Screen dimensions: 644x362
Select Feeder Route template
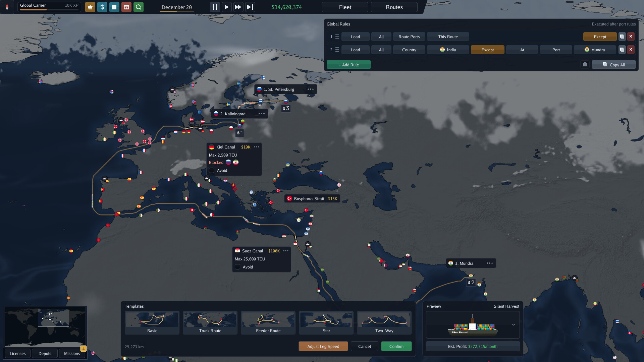pos(268,323)
